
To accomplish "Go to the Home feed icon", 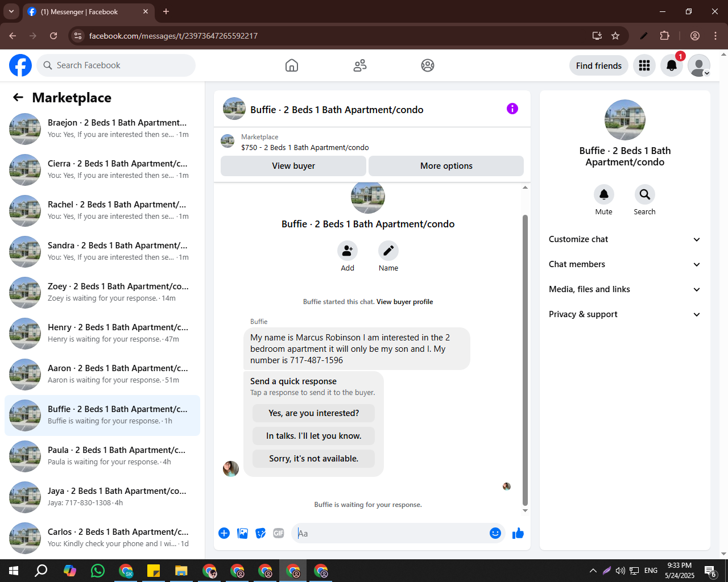I will coord(292,65).
